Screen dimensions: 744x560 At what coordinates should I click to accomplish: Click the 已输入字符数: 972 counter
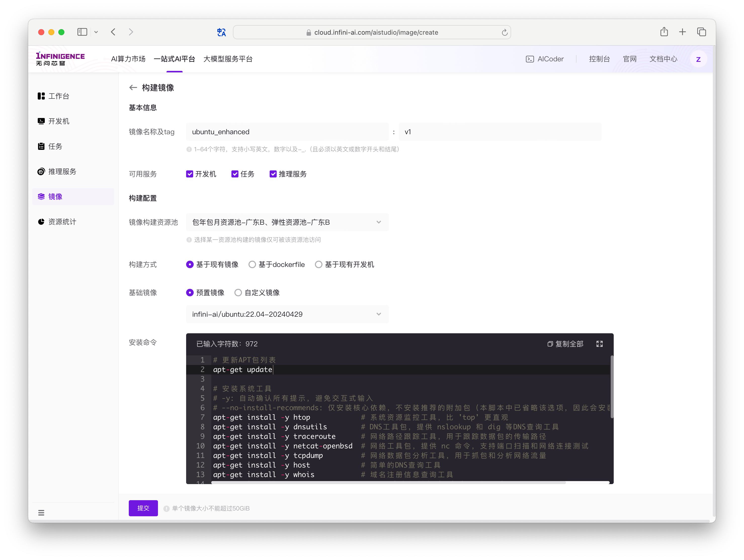tap(227, 344)
